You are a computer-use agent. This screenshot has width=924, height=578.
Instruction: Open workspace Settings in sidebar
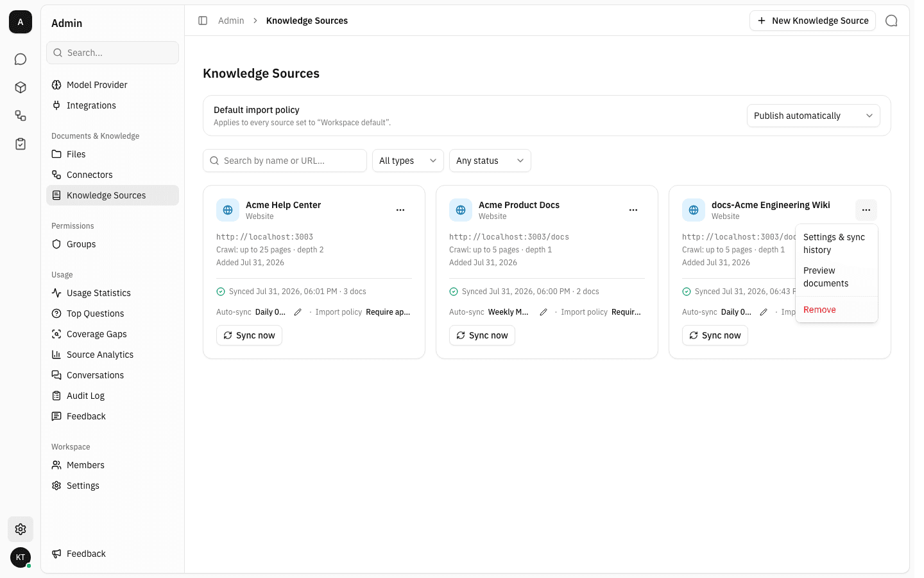point(112,486)
